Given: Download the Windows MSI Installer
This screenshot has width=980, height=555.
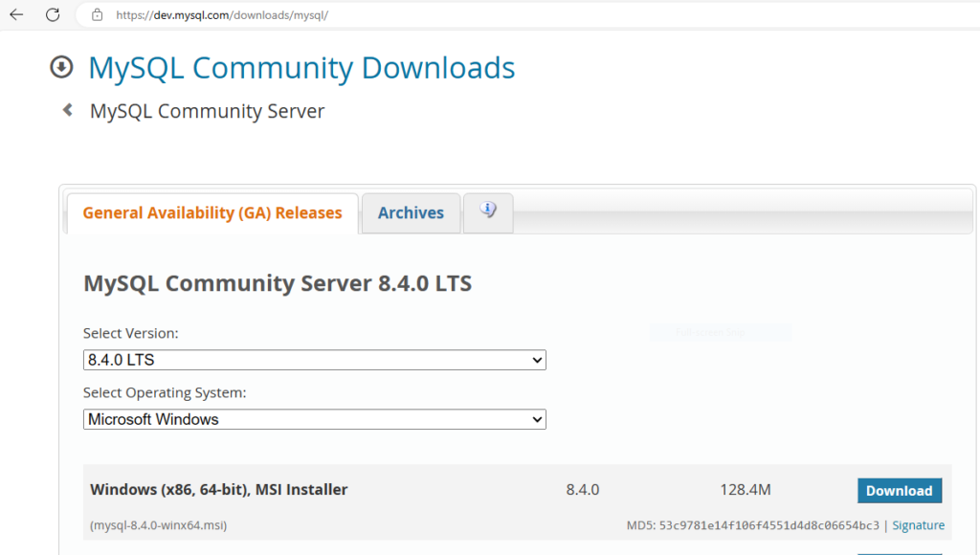Looking at the screenshot, I should [x=900, y=491].
